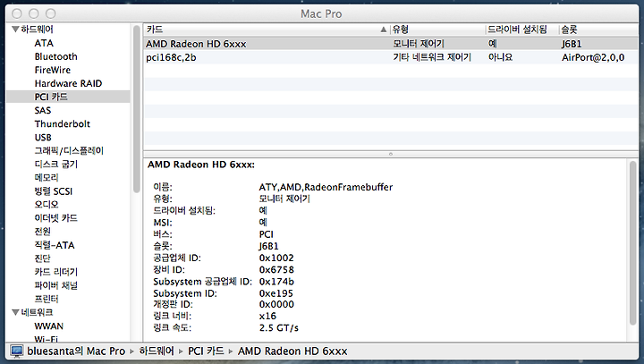The image size is (644, 364).
Task: Click the detail pane vertical scrollbar
Action: (x=633, y=243)
